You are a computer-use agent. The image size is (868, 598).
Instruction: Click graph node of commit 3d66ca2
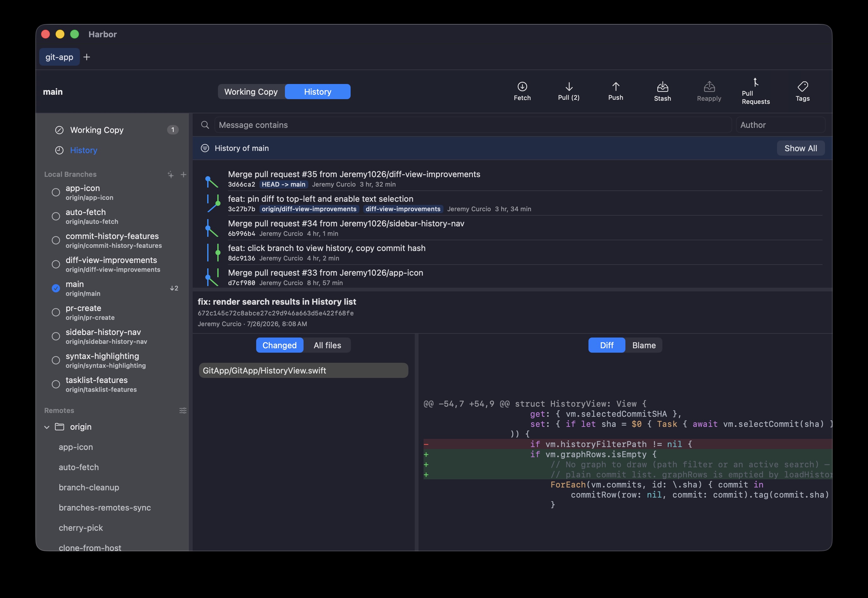208,179
